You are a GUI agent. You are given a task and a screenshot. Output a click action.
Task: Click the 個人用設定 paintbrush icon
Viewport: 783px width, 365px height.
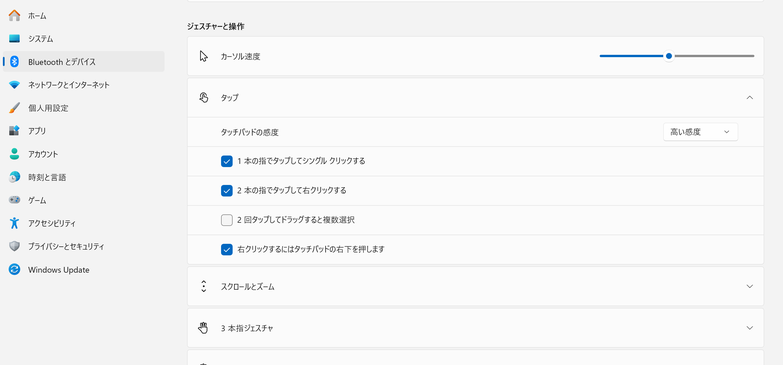14,108
